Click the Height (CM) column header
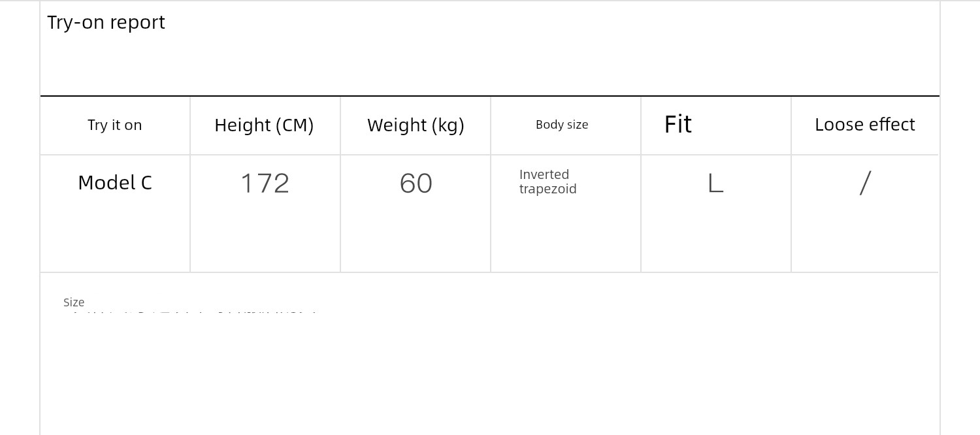The height and width of the screenshot is (435, 980). [264, 125]
